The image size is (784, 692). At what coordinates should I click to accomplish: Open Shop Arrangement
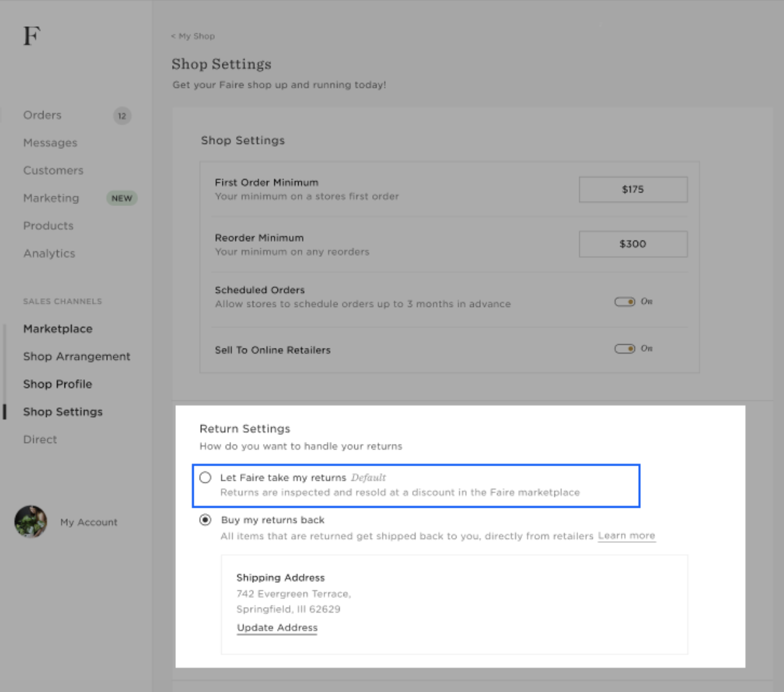[77, 356]
